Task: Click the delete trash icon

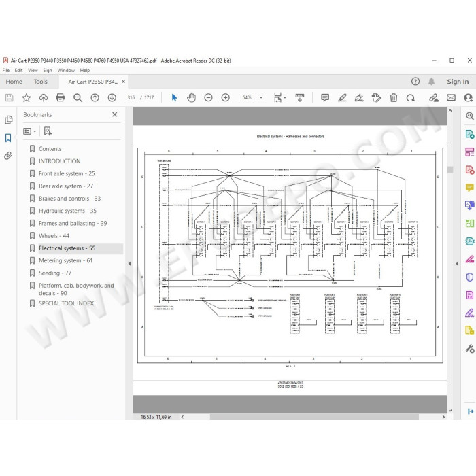Action: (x=394, y=97)
